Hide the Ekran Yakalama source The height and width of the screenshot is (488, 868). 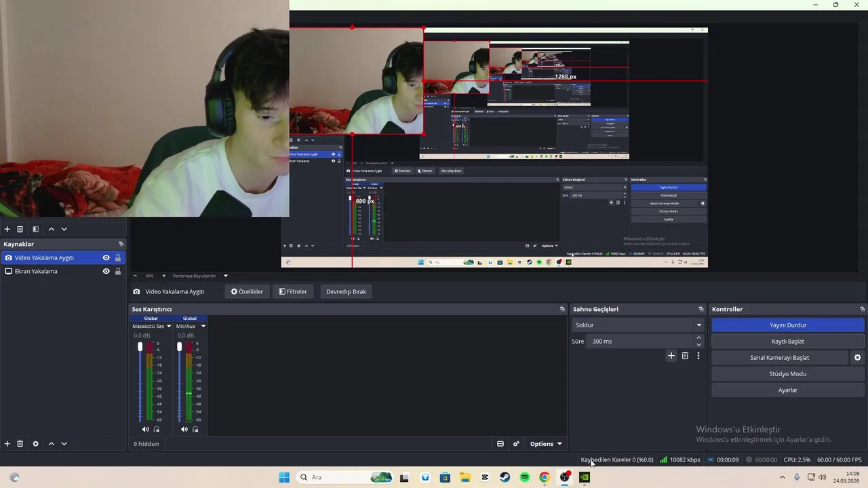tap(106, 271)
